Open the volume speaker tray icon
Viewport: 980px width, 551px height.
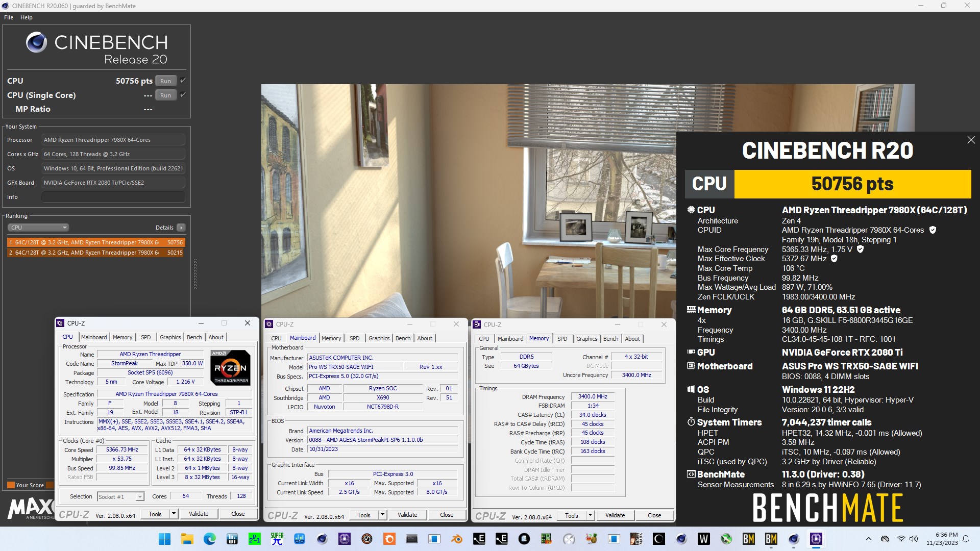913,539
